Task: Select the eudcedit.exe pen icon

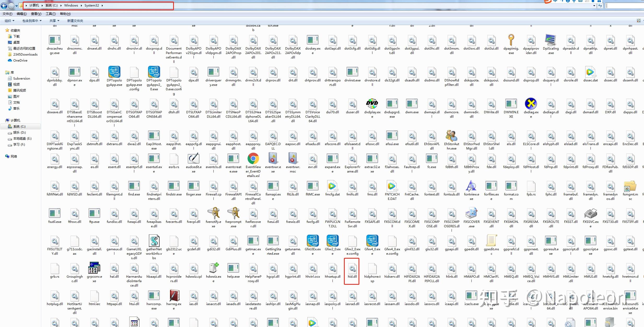Action: tap(194, 158)
